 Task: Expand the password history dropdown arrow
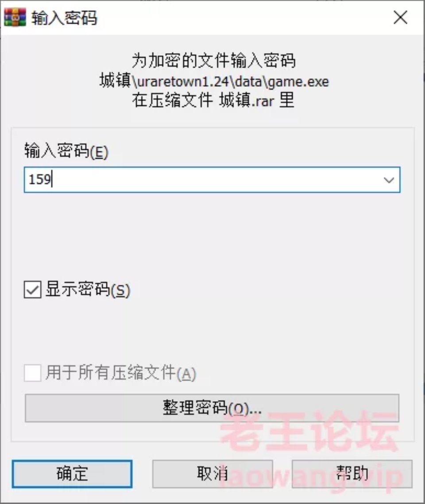coord(389,180)
